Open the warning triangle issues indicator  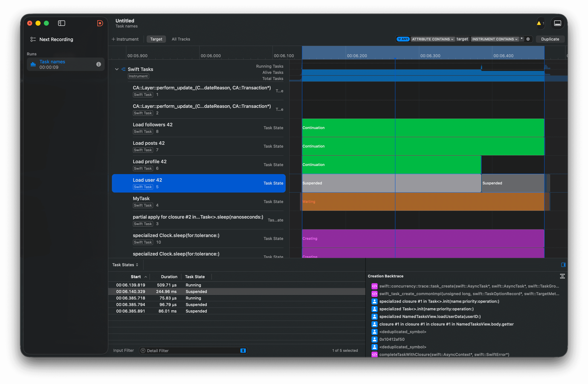pos(540,23)
